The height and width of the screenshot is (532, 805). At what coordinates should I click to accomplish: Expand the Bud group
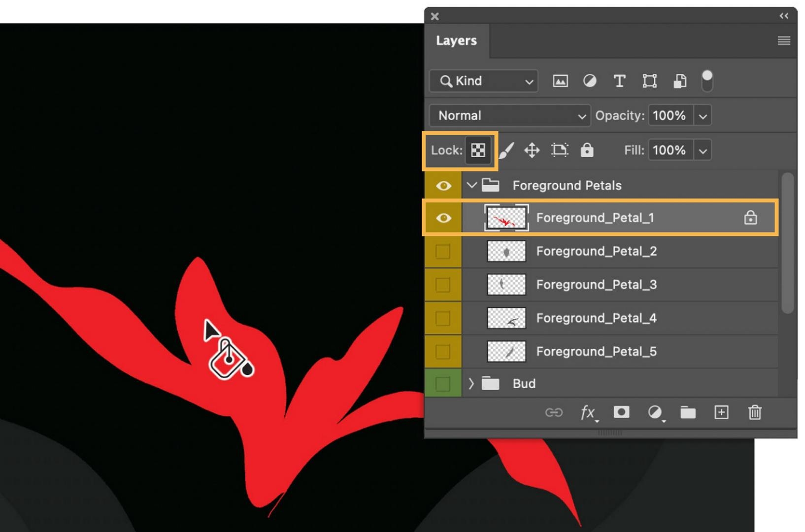coord(471,383)
